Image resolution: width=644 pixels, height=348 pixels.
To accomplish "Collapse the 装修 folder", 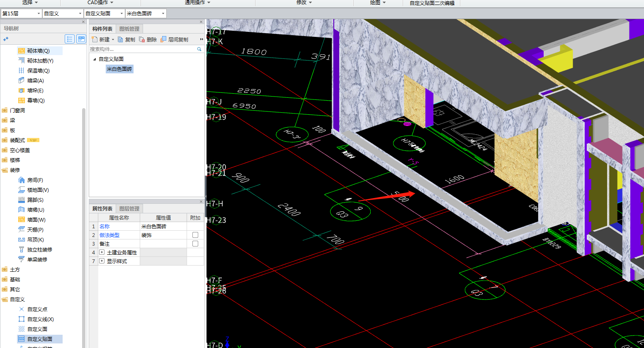I will tap(5, 170).
